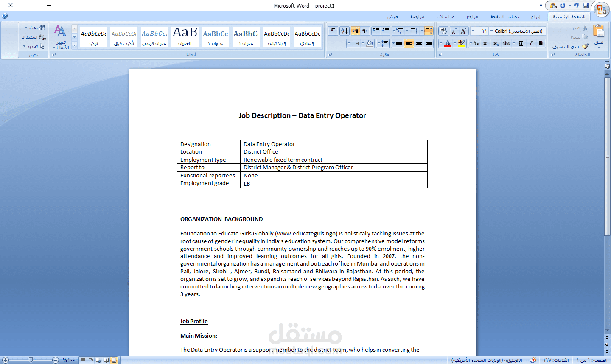The image size is (611, 364).
Task: Apply the Title (العنوان) style
Action: (185, 37)
